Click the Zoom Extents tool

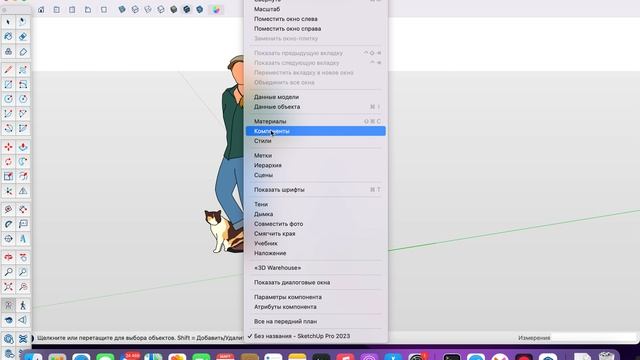(8, 287)
